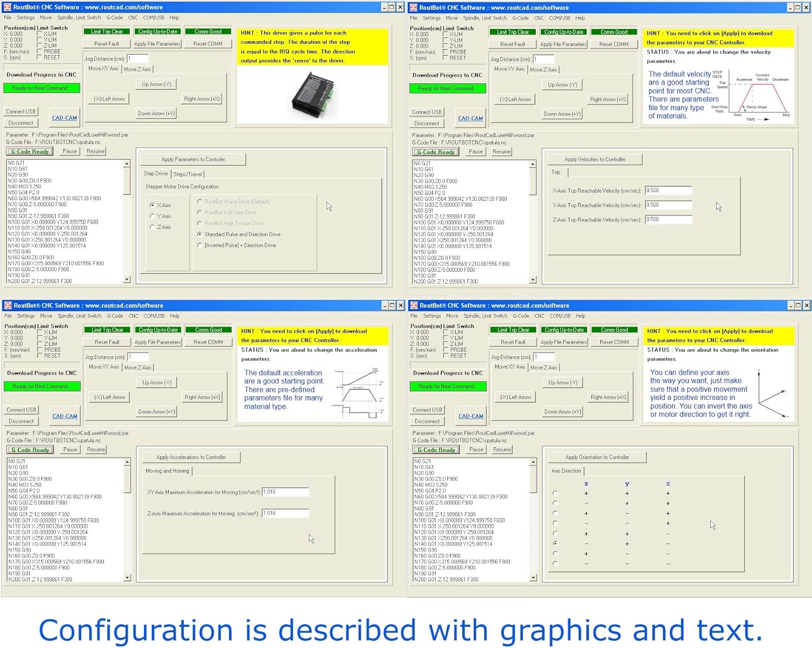Open the CAD-CAM link in bottom-right window
This screenshot has width=812, height=648.
[x=471, y=416]
